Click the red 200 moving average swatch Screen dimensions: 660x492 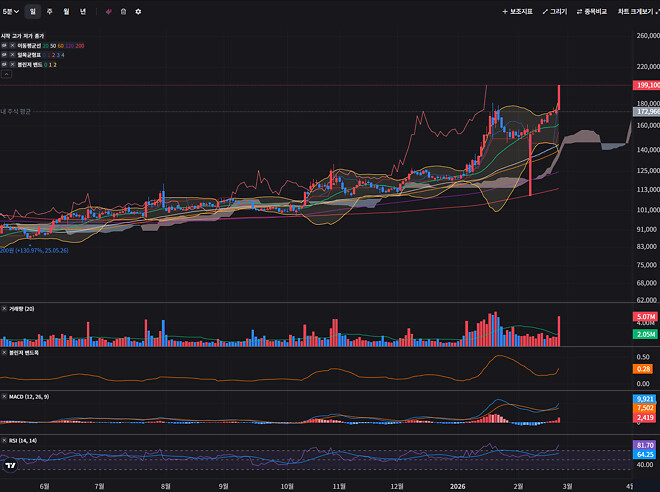(x=80, y=46)
